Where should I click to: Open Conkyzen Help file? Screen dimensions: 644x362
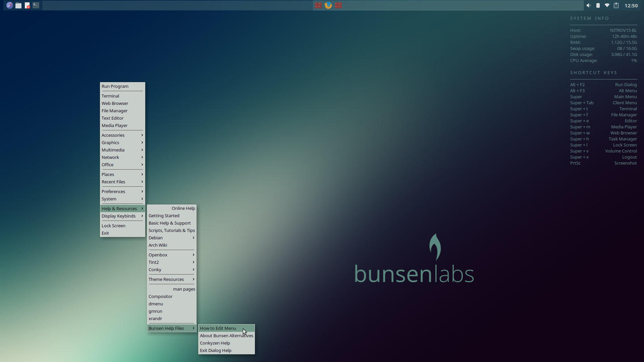[x=226, y=343]
